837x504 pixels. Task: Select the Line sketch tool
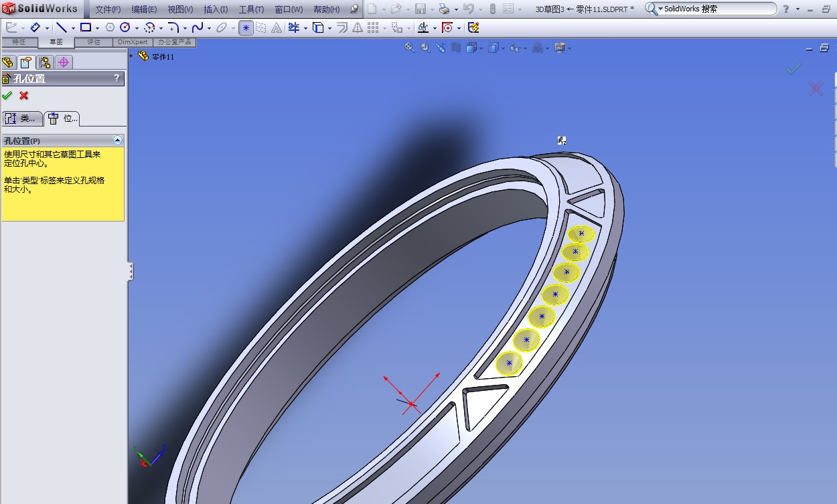[62, 27]
